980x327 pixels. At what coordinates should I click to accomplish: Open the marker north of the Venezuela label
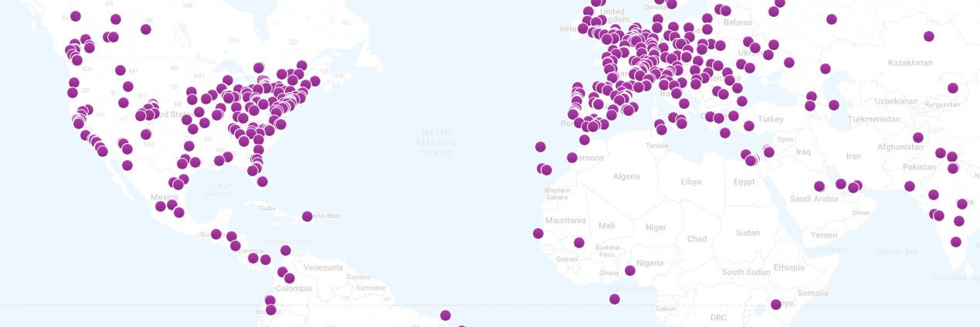(286, 250)
